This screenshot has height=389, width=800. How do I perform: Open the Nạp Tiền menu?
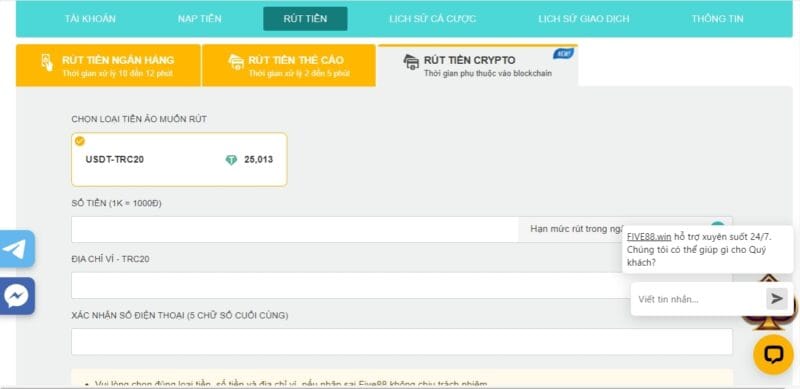click(x=199, y=19)
